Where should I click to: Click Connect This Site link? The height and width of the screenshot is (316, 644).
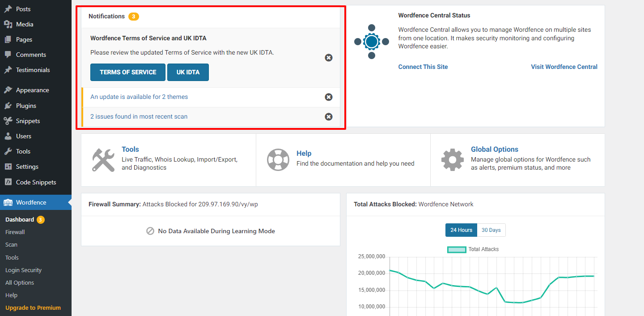tap(423, 67)
